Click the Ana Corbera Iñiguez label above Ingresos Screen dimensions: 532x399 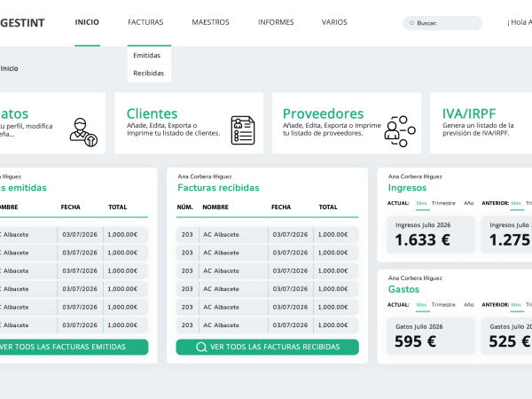pos(415,176)
